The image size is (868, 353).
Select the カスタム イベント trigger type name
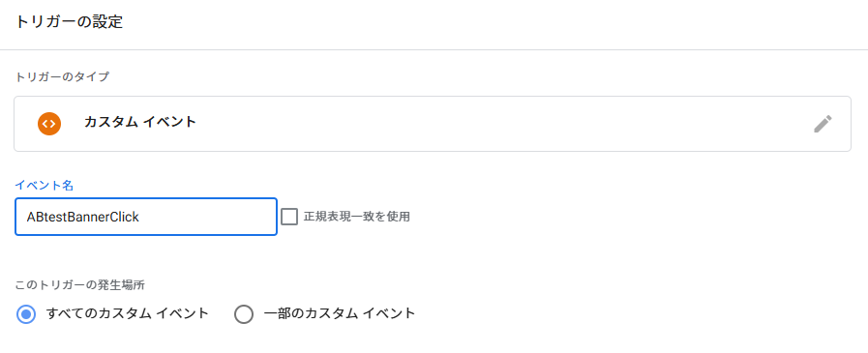click(140, 122)
